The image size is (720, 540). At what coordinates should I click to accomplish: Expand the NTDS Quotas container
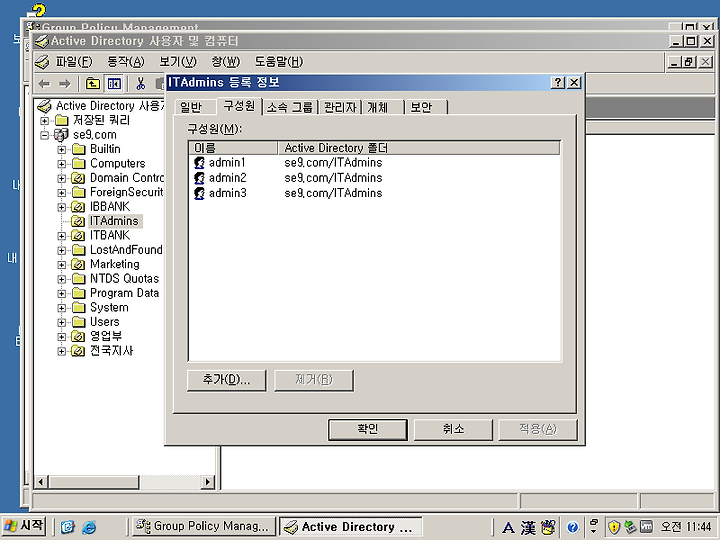pyautogui.click(x=62, y=279)
